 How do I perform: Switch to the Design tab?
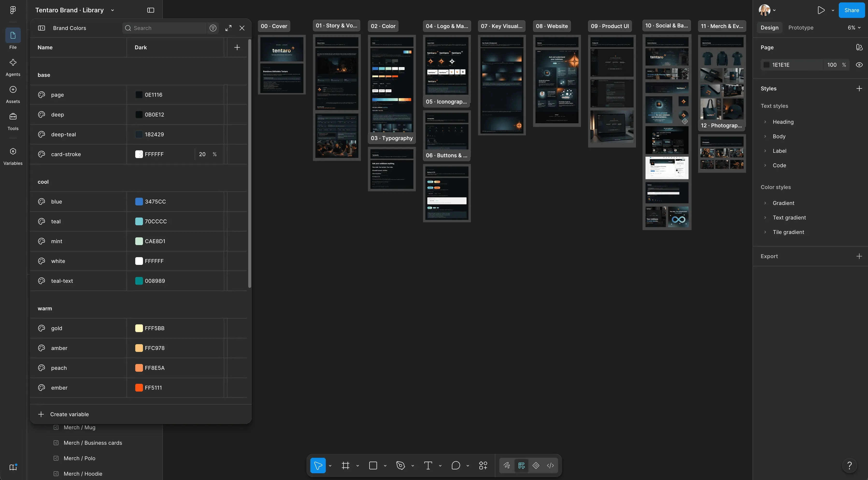tap(769, 28)
